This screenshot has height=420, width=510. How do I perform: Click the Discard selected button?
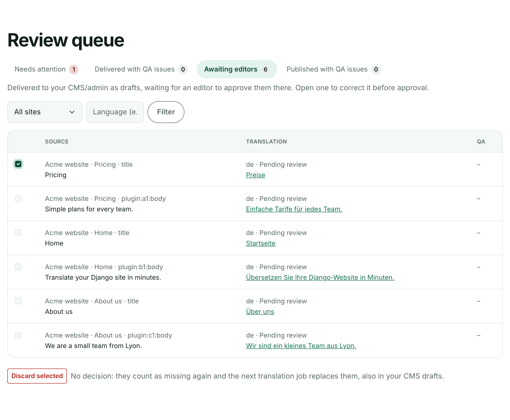click(x=37, y=376)
